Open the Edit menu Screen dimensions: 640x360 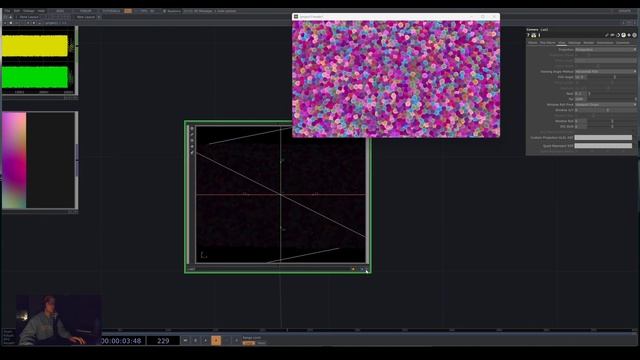17,11
